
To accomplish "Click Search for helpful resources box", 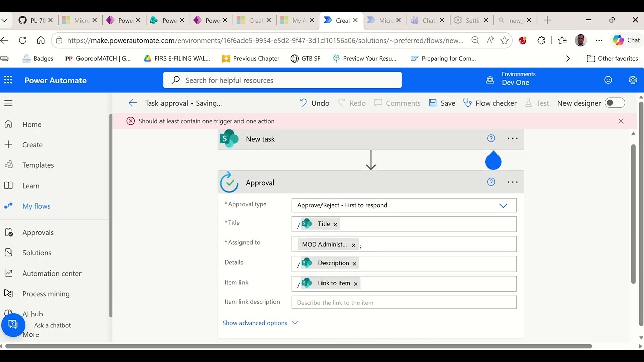I will coord(282,80).
